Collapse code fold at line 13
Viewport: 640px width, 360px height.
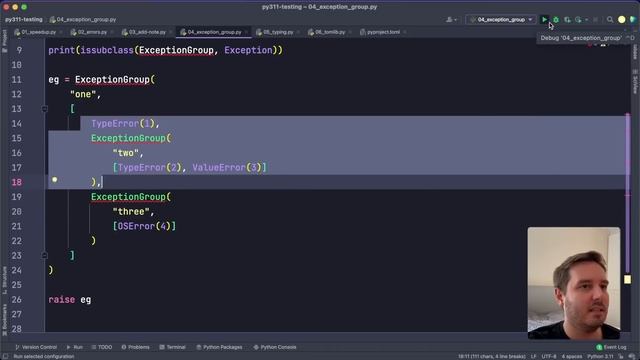pos(44,109)
